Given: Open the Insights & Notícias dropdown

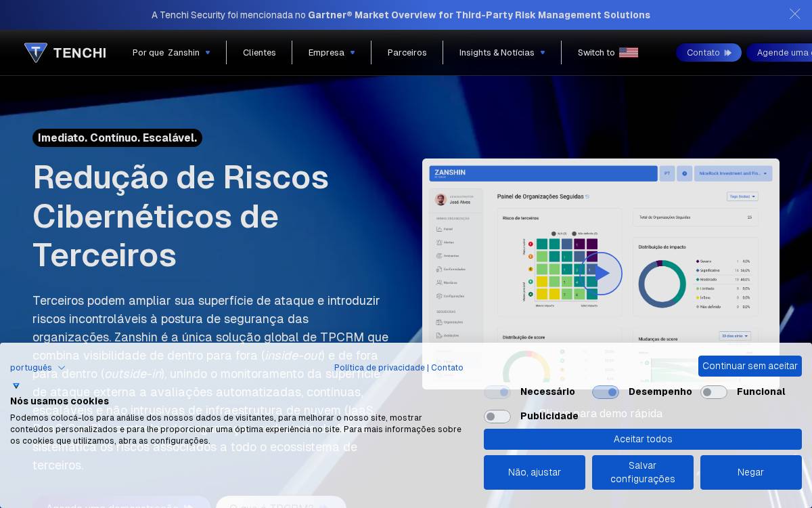Looking at the screenshot, I should tap(502, 53).
